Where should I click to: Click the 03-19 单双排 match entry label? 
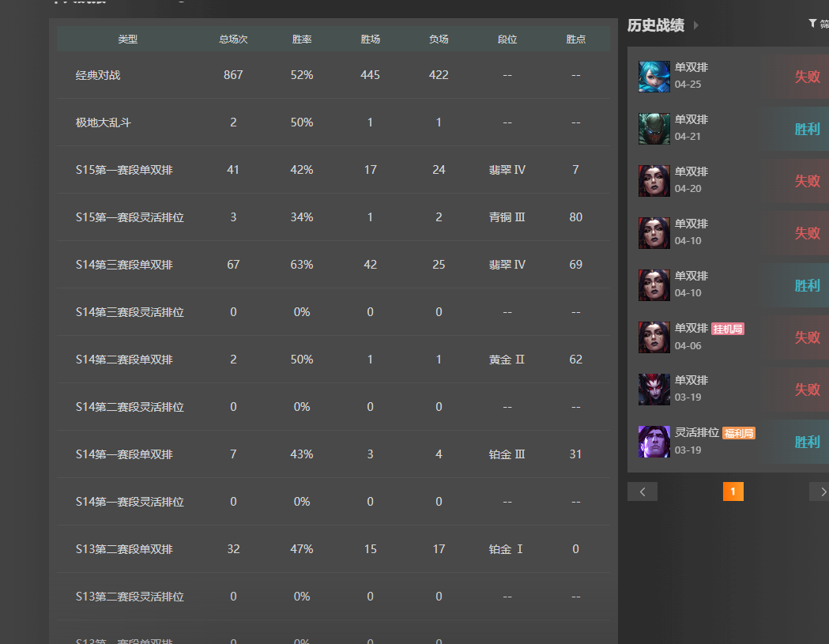(691, 380)
